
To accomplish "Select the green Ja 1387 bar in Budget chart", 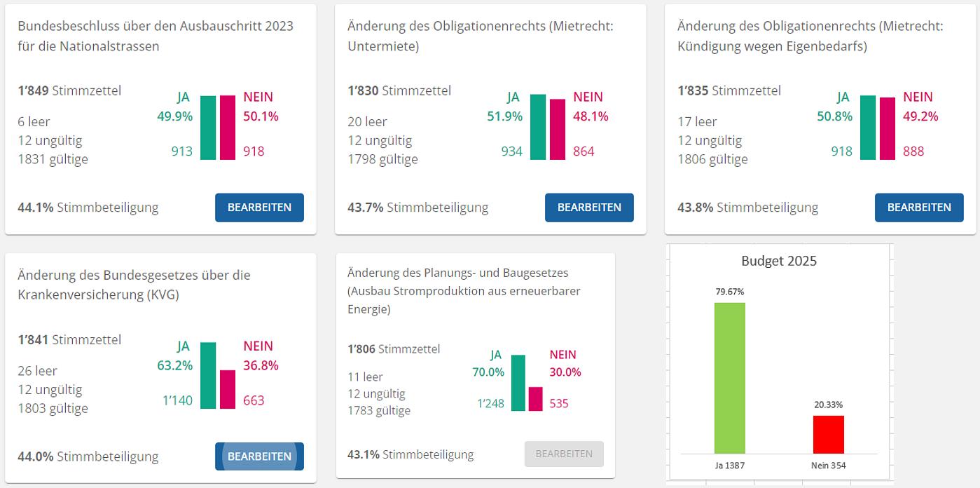I will [x=729, y=378].
